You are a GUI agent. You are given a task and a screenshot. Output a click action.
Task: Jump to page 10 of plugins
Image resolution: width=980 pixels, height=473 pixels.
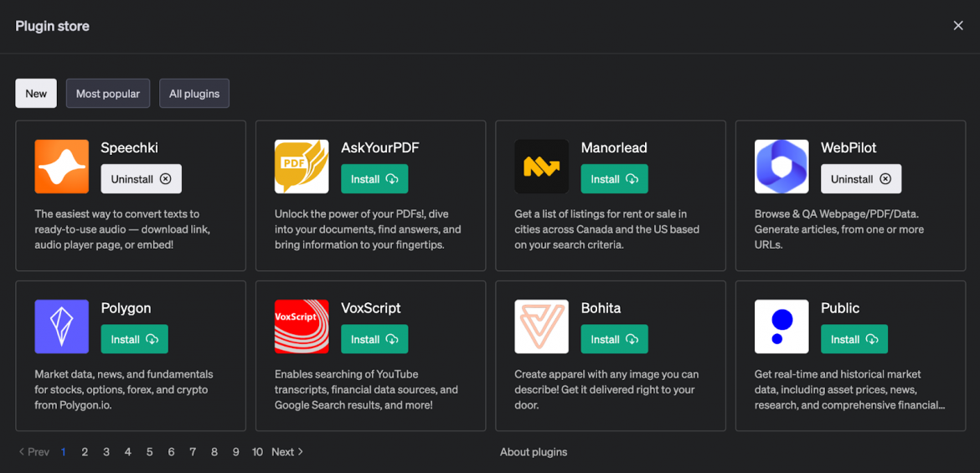(257, 452)
